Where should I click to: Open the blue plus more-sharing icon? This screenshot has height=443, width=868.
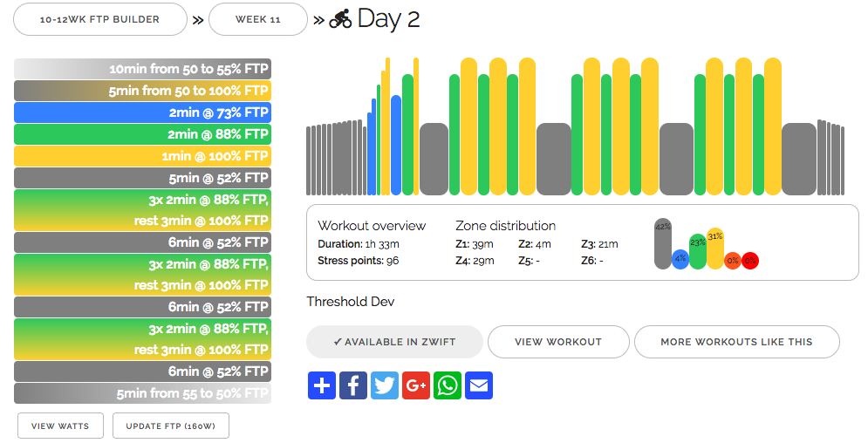(322, 385)
